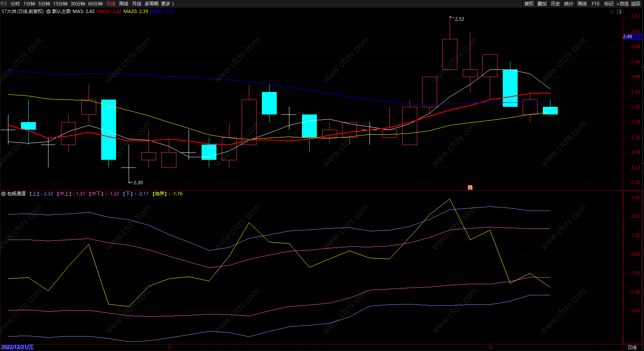The height and width of the screenshot is (351, 644).
Task: Click the 返回 back button
Action: pos(636,3)
